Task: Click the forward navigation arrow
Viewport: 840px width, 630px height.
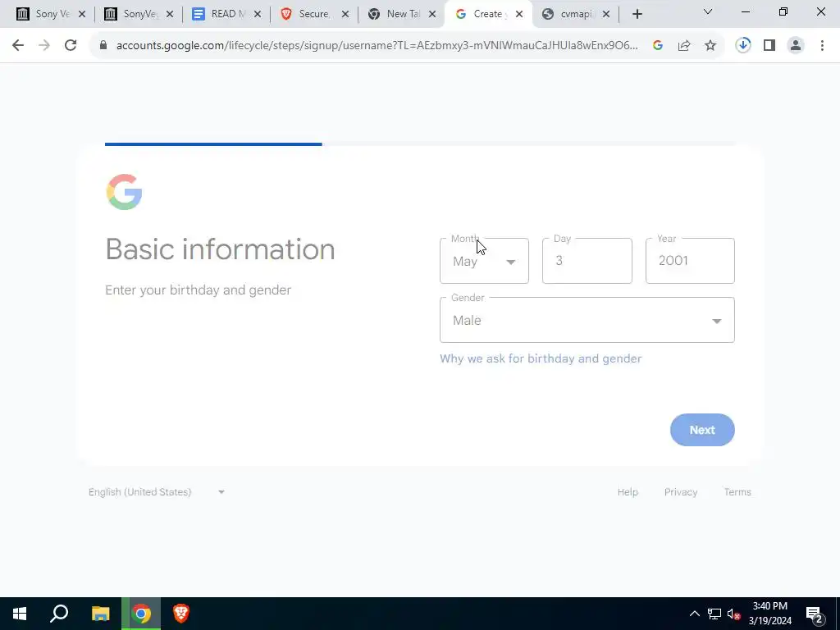Action: pos(44,46)
